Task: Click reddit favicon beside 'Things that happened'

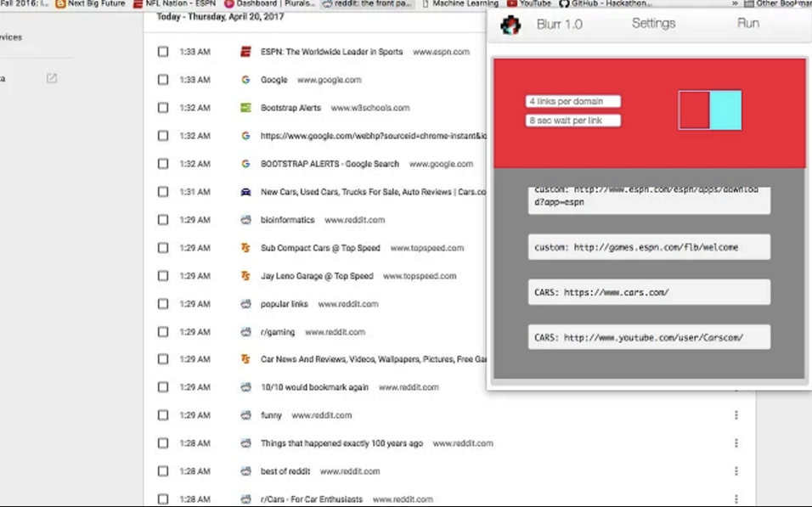Action: [245, 442]
